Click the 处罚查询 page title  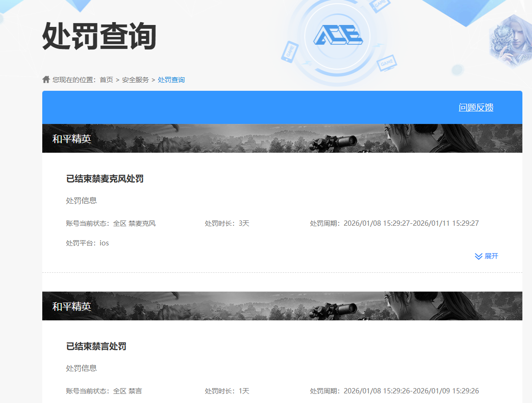coord(99,37)
